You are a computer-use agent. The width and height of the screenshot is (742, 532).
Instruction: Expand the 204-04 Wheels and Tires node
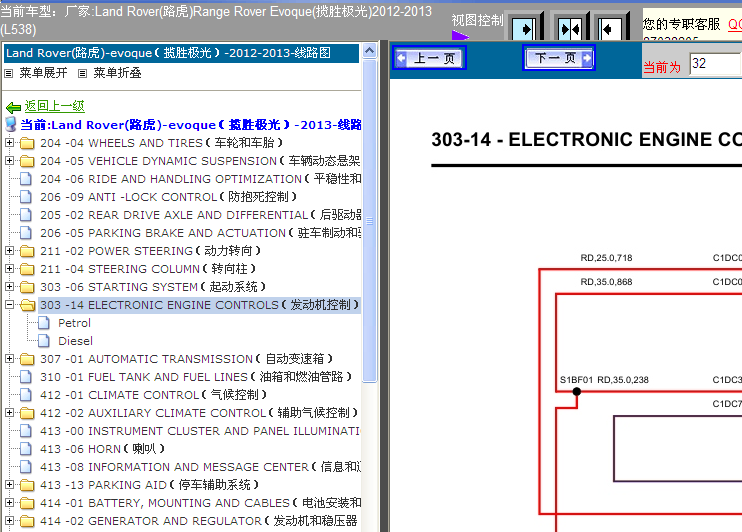(x=9, y=142)
